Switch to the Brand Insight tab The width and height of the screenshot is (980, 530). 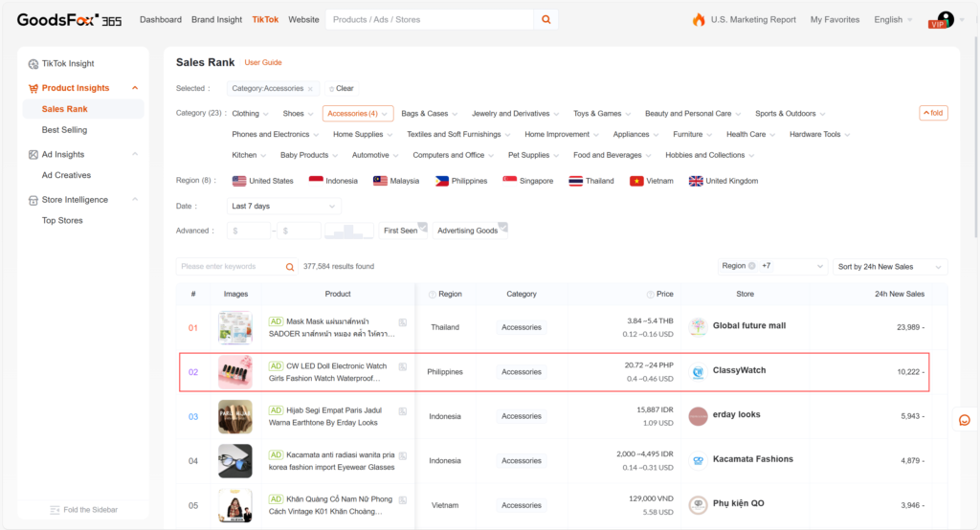[x=216, y=19]
